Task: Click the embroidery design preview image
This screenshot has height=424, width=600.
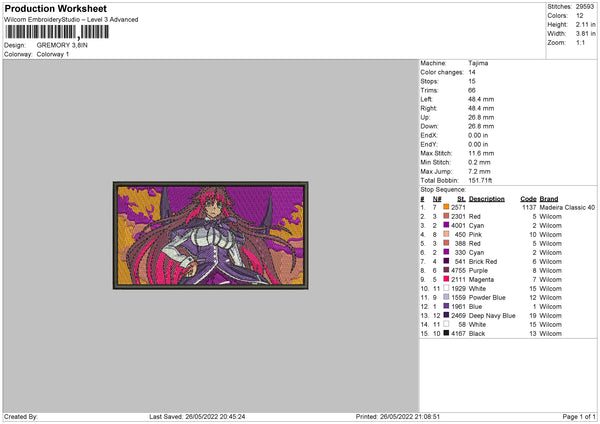Action: click(x=210, y=235)
